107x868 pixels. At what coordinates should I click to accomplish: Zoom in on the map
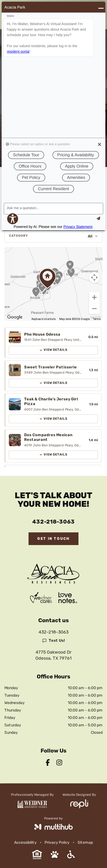pos(94,297)
